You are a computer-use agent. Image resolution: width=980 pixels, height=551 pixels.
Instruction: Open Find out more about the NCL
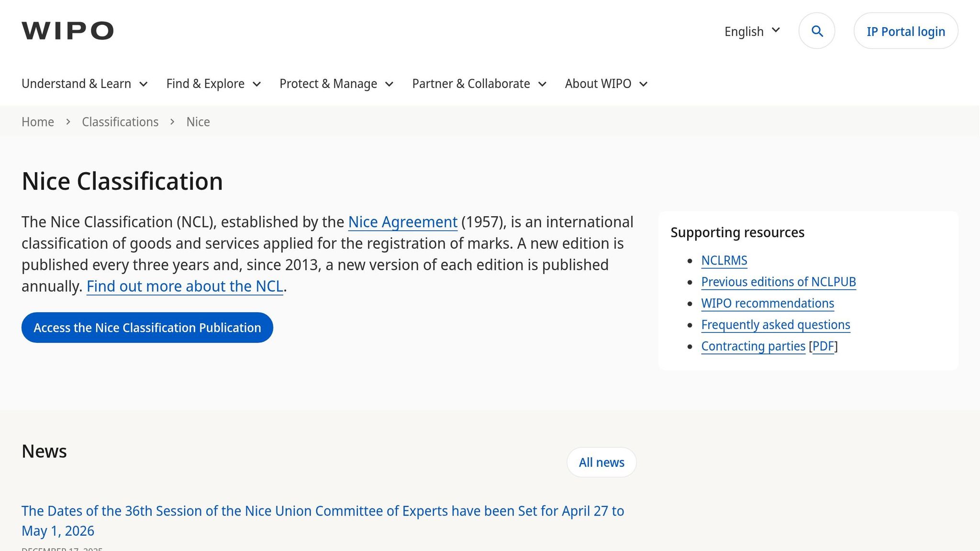point(185,286)
